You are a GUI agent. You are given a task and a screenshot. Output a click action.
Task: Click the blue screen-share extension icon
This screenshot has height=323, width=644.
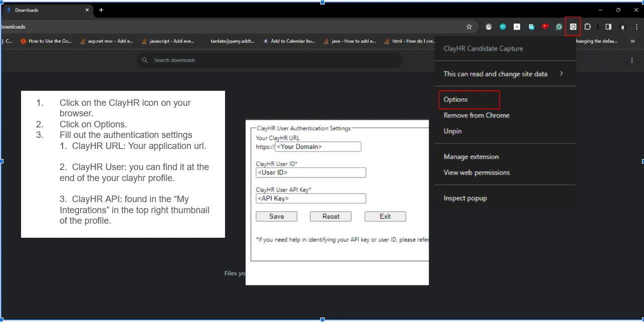(x=531, y=27)
